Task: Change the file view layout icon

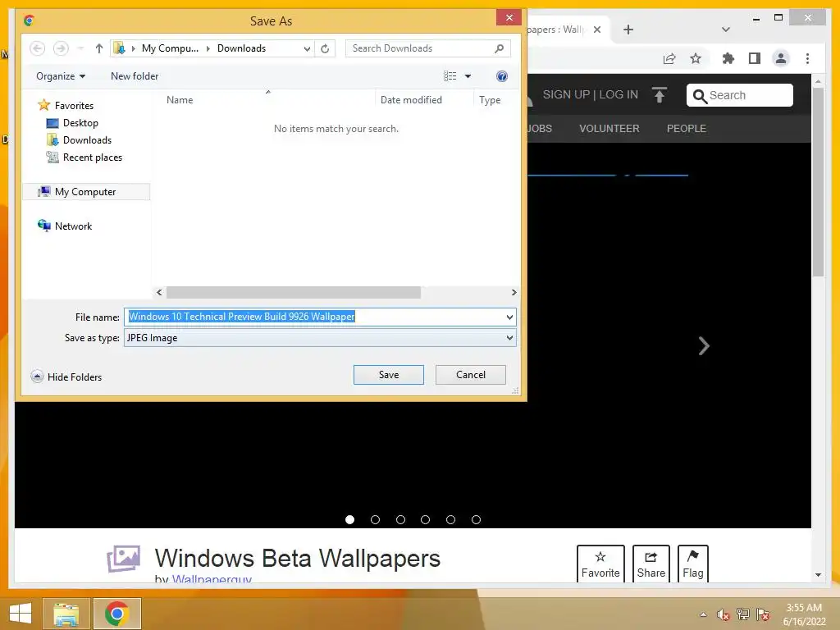Action: [x=450, y=76]
